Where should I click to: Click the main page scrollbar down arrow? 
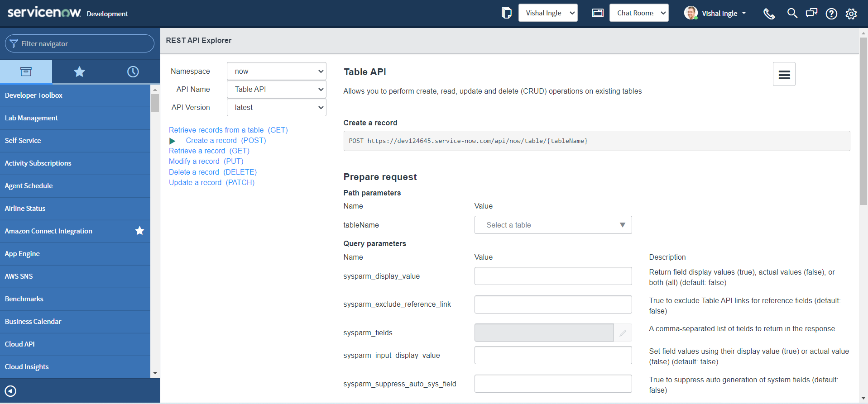(863, 398)
